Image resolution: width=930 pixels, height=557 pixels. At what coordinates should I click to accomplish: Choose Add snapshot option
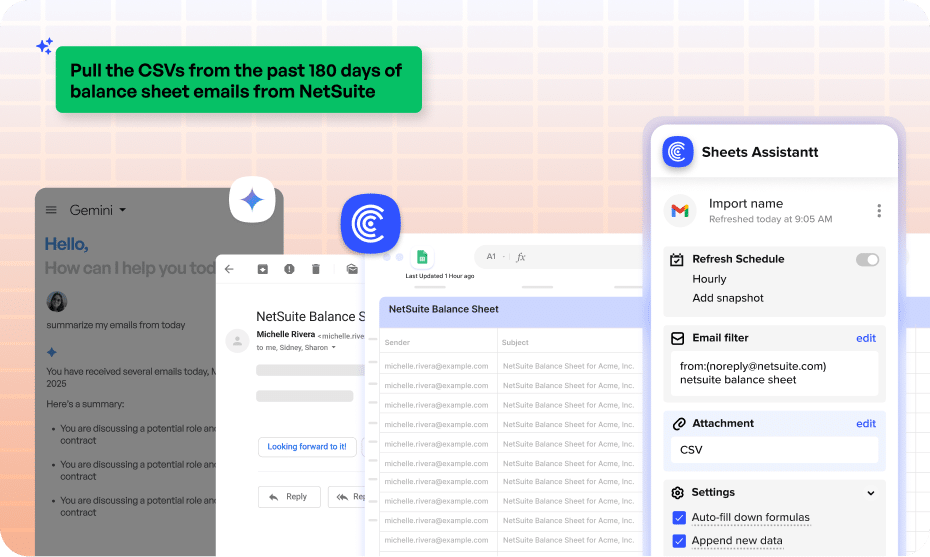[x=727, y=298]
